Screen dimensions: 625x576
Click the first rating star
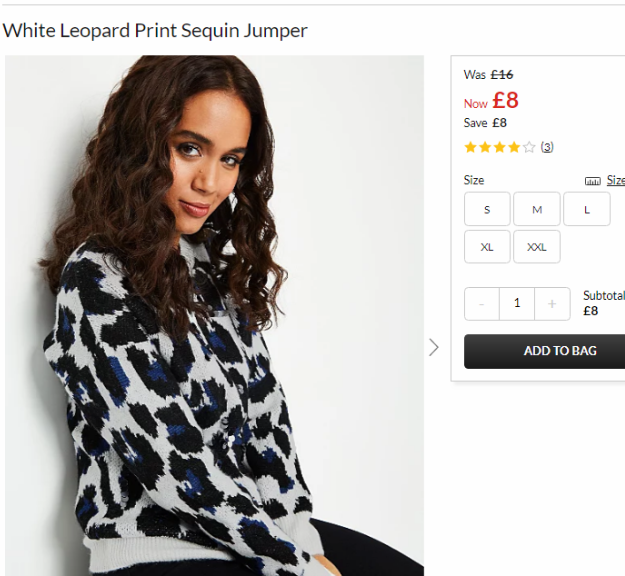470,147
